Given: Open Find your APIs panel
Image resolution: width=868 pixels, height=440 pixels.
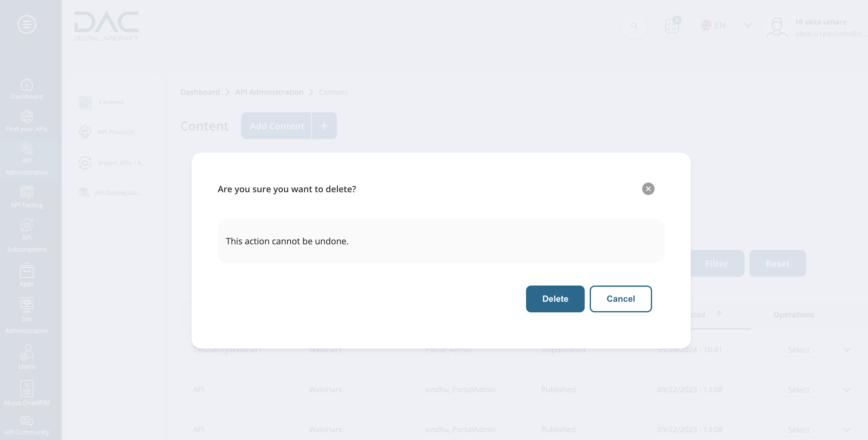Looking at the screenshot, I should click(27, 121).
